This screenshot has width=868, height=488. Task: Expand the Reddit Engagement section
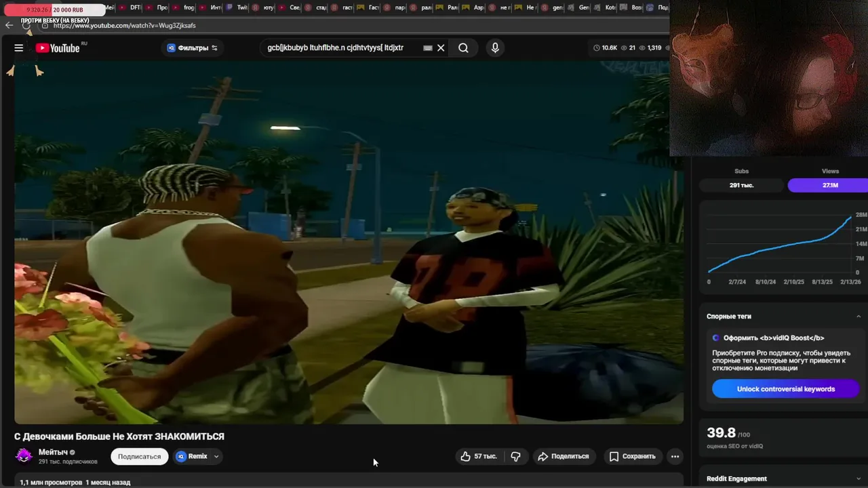(859, 479)
